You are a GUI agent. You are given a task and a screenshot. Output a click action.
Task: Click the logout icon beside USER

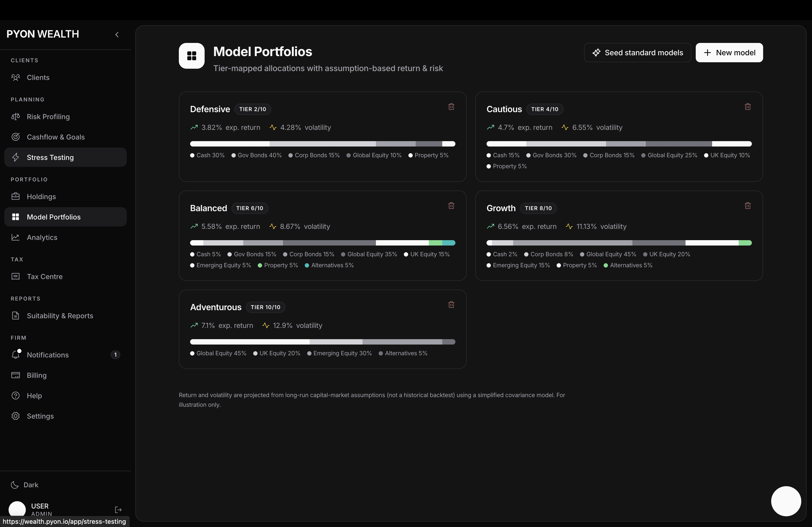[118, 510]
